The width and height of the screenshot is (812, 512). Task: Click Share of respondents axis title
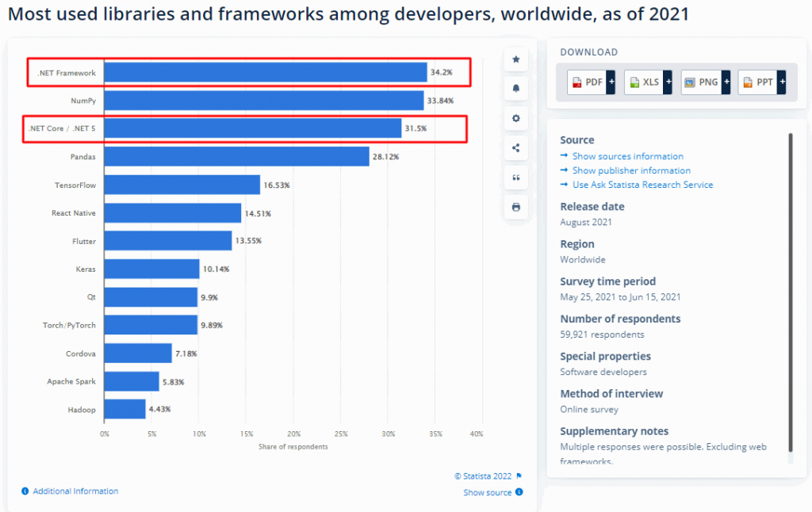pyautogui.click(x=293, y=447)
